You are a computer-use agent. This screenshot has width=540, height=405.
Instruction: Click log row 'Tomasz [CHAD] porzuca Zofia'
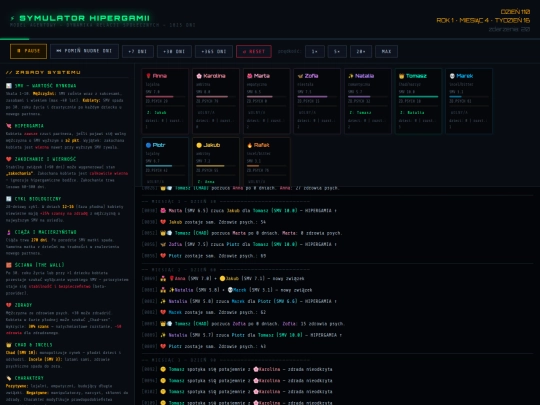pos(337,324)
